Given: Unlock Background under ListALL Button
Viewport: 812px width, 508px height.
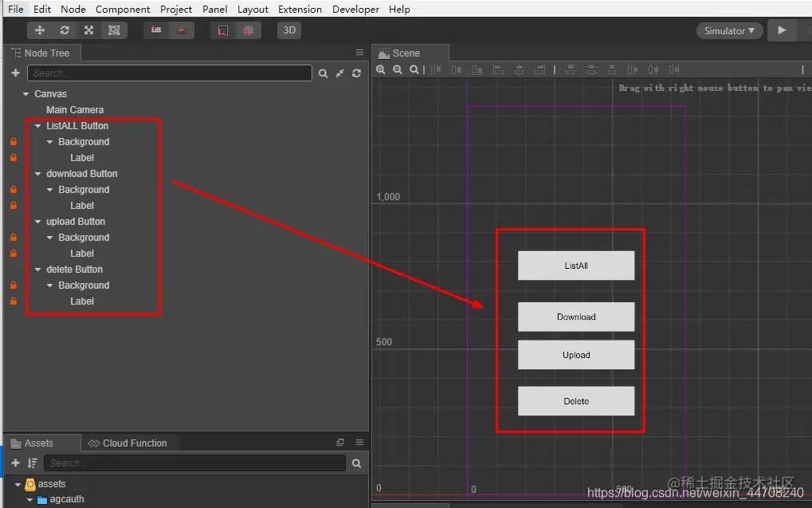Looking at the screenshot, I should pyautogui.click(x=14, y=141).
